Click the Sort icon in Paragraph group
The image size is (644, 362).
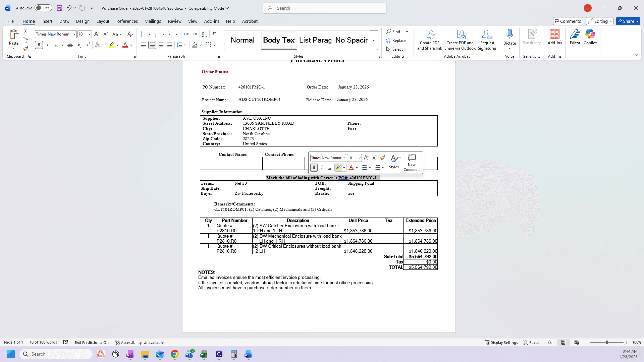pos(204,34)
